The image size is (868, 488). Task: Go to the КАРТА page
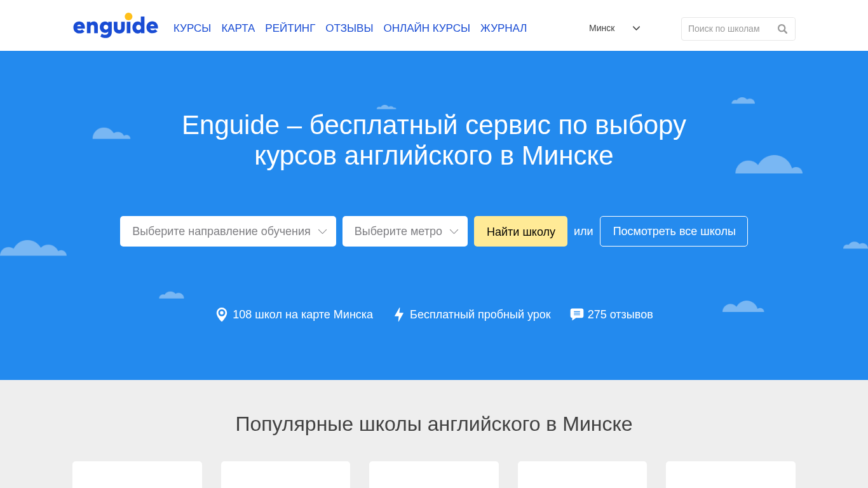pyautogui.click(x=238, y=29)
